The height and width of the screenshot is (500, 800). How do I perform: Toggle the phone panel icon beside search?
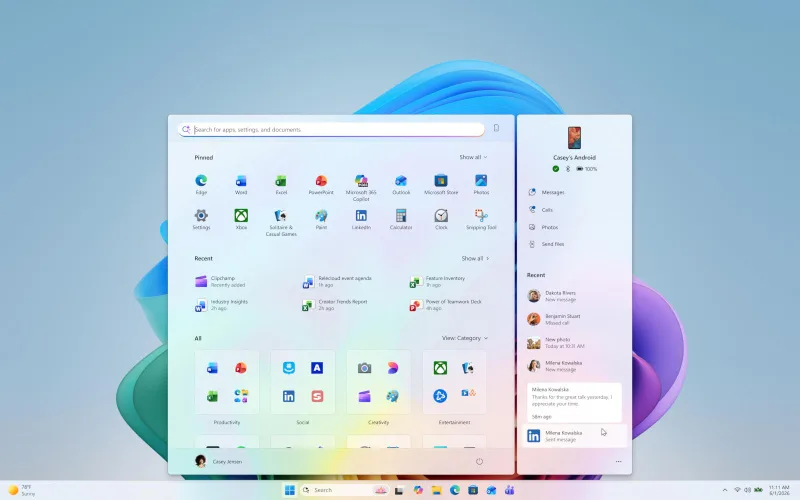[x=496, y=128]
